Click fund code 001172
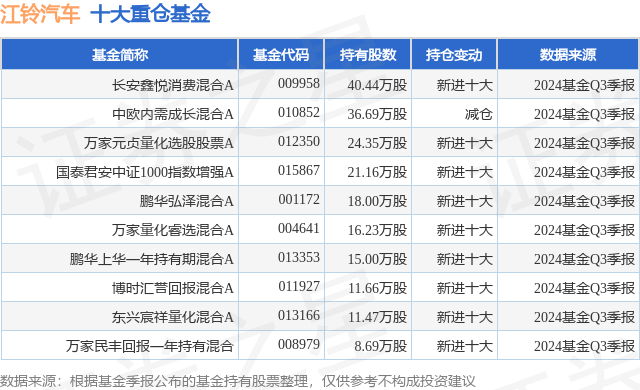 point(299,199)
